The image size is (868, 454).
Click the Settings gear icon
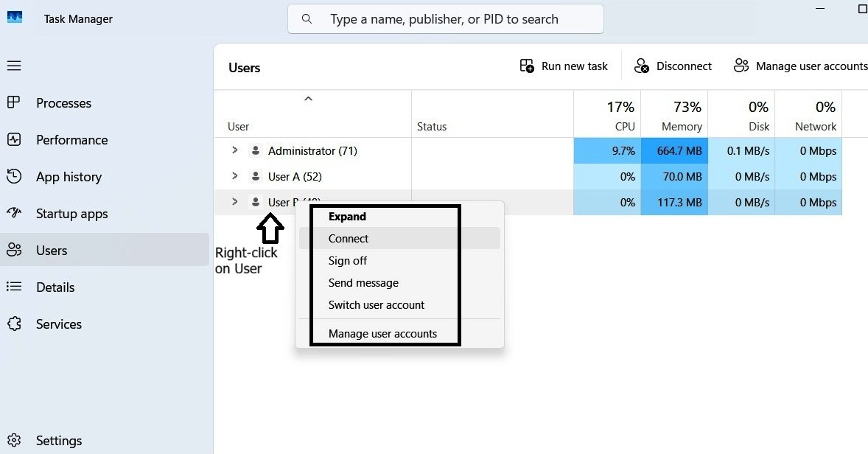(x=14, y=440)
